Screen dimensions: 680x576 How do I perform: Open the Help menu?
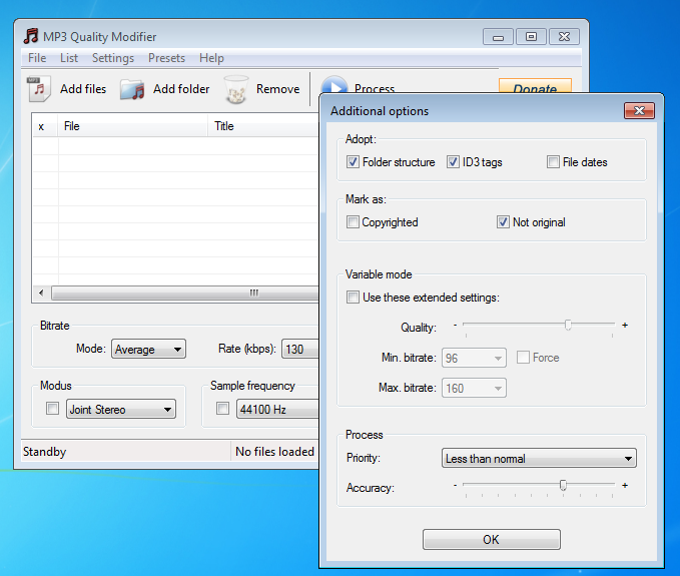(212, 58)
